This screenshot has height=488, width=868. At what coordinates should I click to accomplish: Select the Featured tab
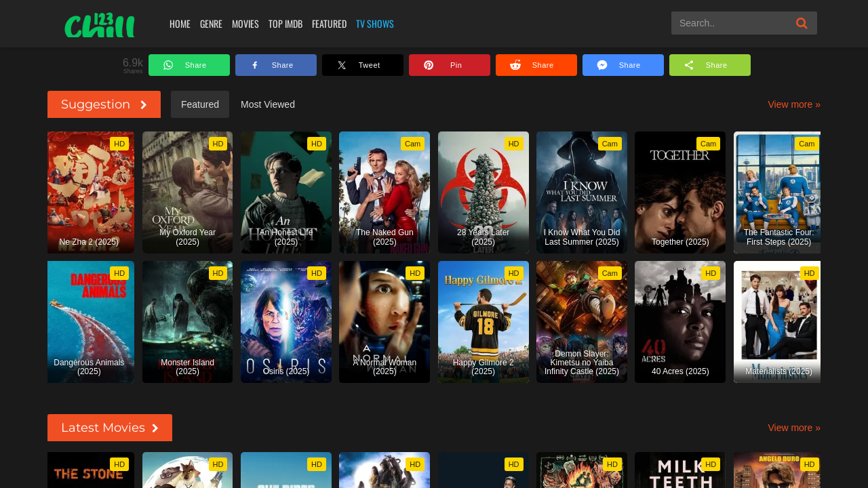point(200,104)
